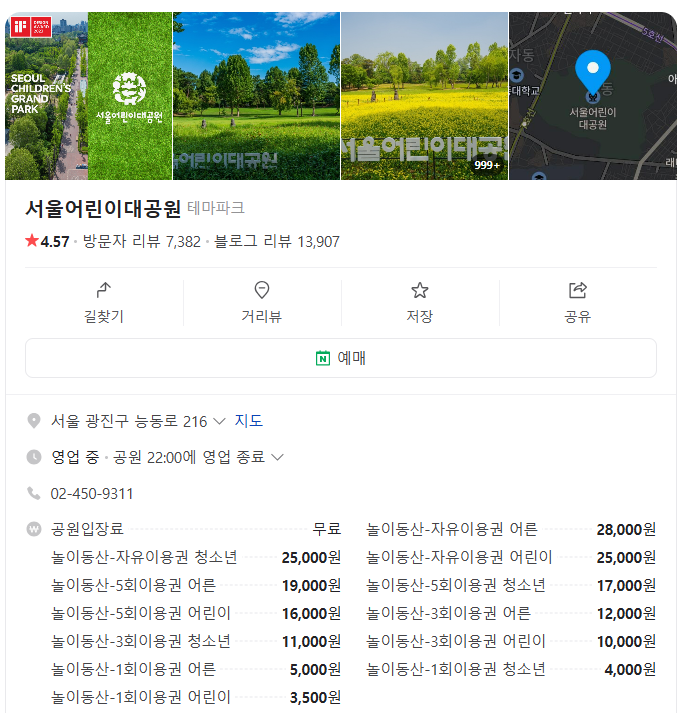
Task: Click 놀이동산-3회이용권 어른 row
Action: click(511, 613)
